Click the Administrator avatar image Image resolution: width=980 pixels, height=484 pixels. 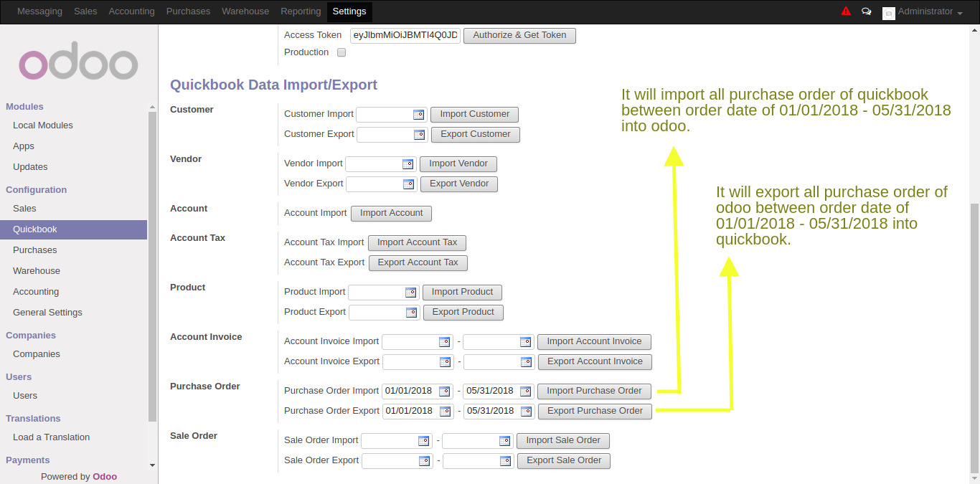point(889,13)
